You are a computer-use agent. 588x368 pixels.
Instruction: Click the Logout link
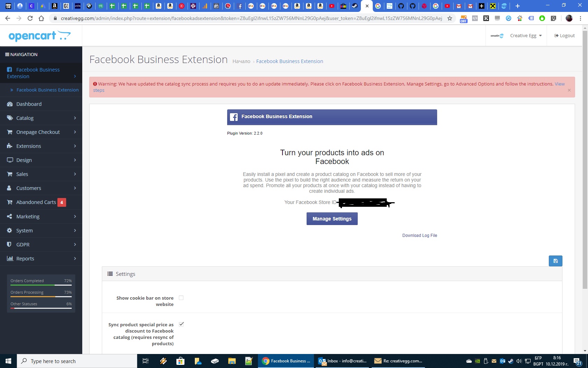pos(565,36)
